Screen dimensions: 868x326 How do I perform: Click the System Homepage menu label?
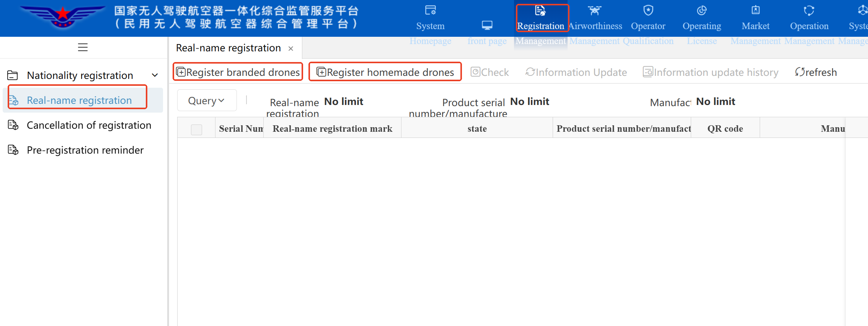point(431,33)
